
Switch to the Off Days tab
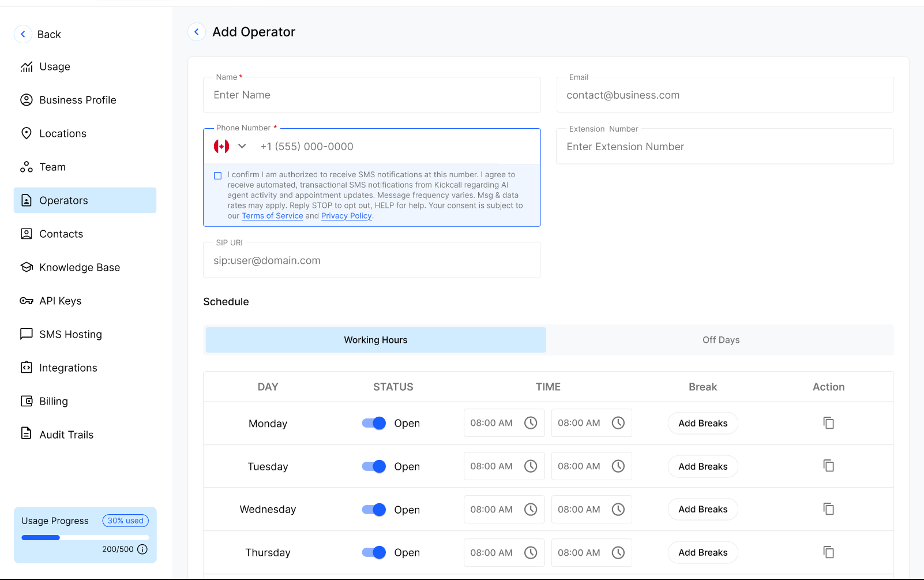coord(721,340)
